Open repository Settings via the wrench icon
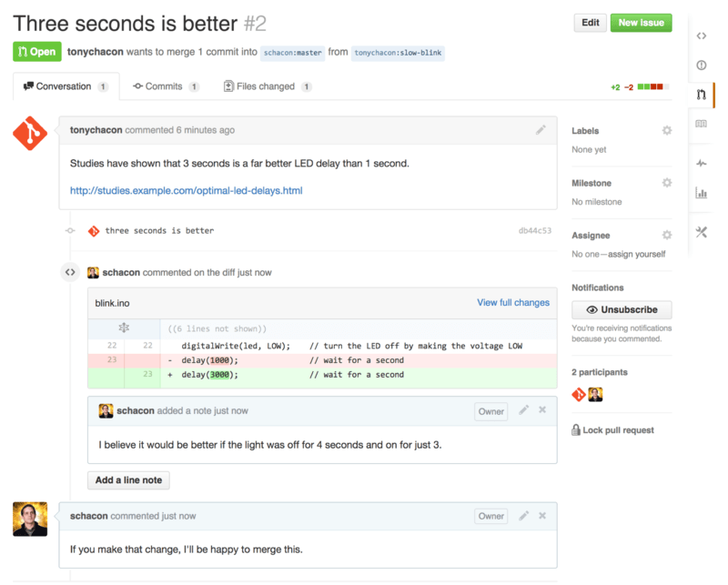This screenshot has height=585, width=728. tap(702, 232)
